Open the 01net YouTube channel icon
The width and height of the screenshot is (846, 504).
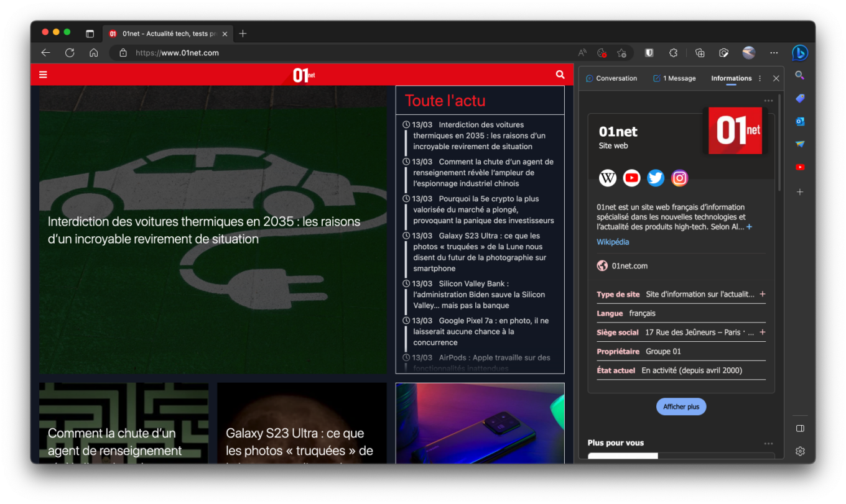pyautogui.click(x=631, y=178)
